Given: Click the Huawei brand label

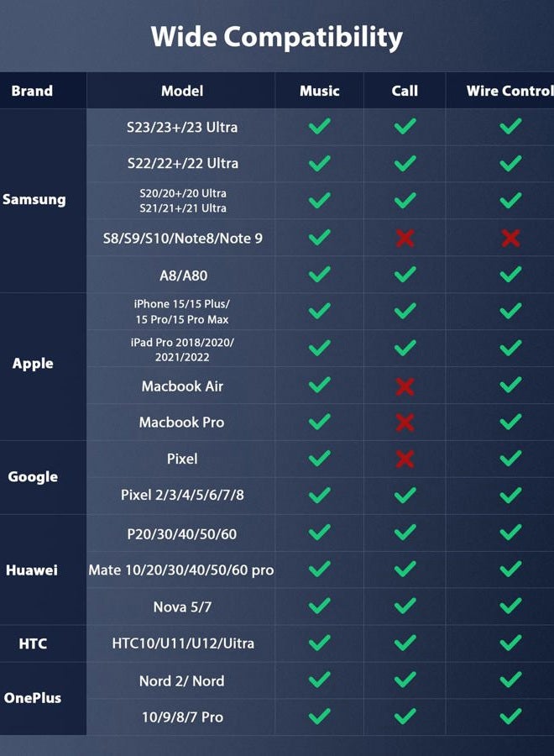Looking at the screenshot, I should pyautogui.click(x=32, y=570).
